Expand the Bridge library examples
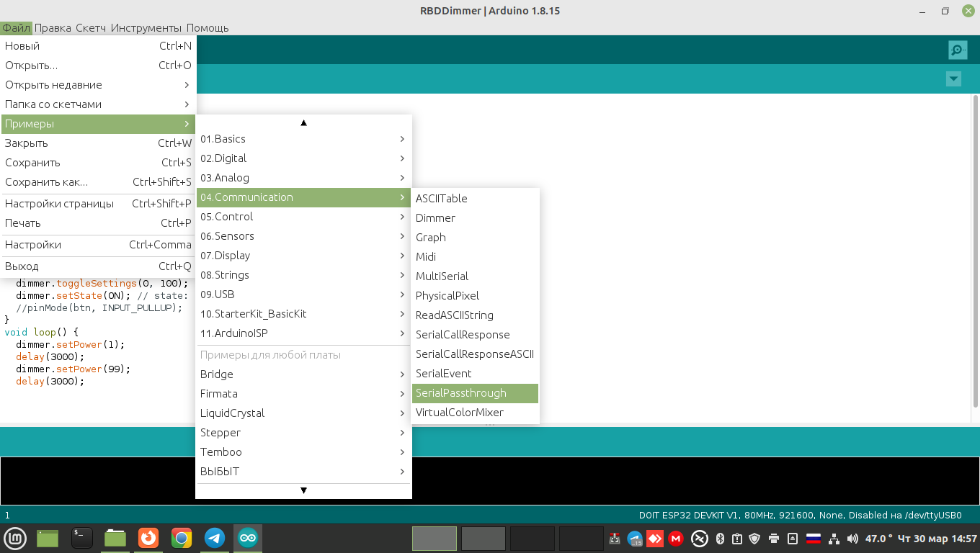 (303, 374)
